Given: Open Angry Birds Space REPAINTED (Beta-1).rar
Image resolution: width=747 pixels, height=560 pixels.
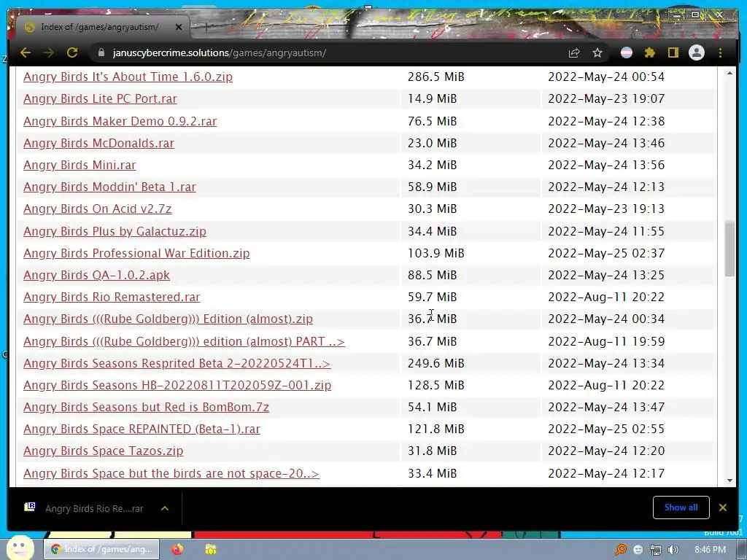Looking at the screenshot, I should click(x=142, y=429).
